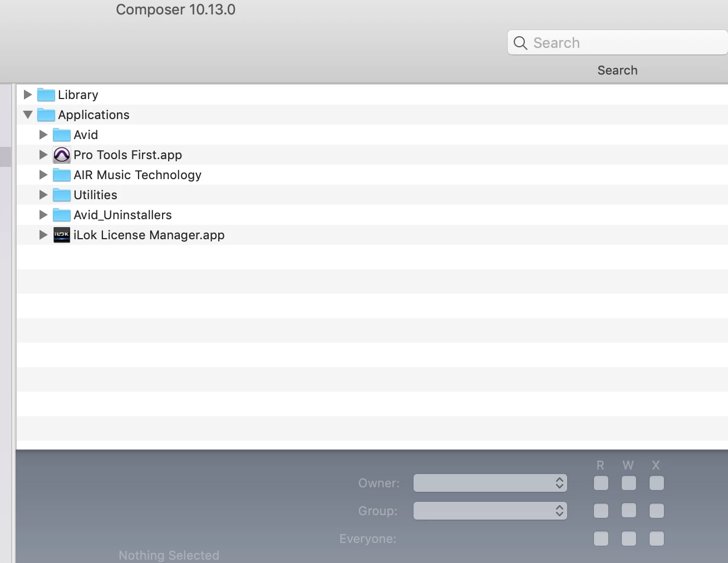Click the magnifying glass search icon

(520, 43)
